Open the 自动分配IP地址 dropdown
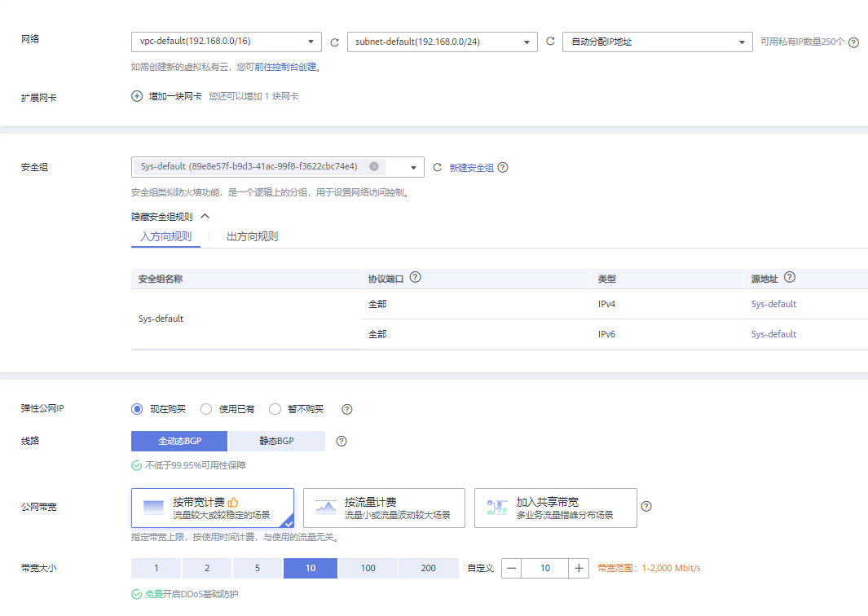The width and height of the screenshot is (868, 616). tap(658, 42)
